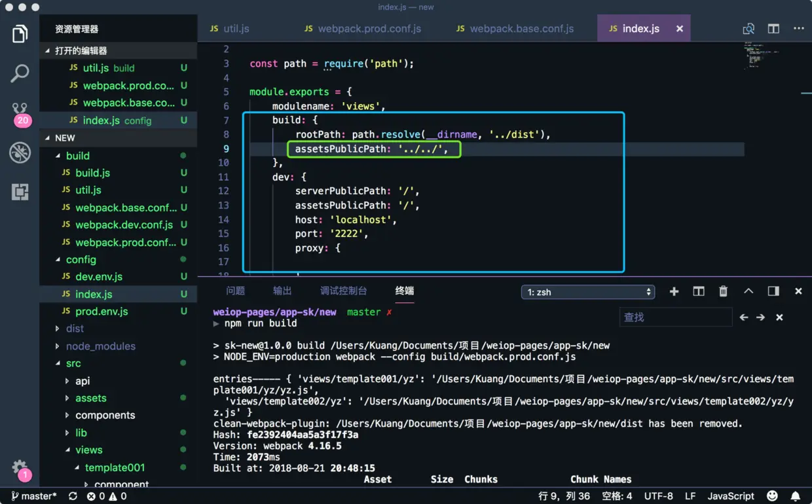
Task: Split the editor to the side
Action: click(x=773, y=29)
